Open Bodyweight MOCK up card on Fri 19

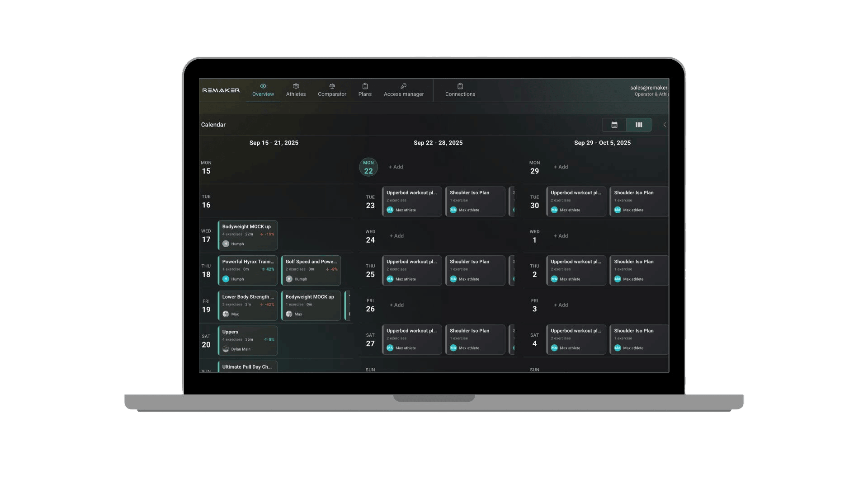tap(311, 305)
